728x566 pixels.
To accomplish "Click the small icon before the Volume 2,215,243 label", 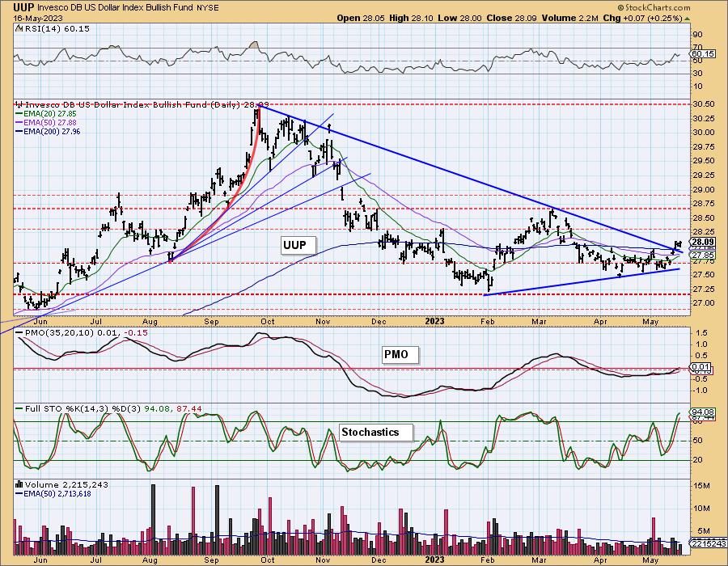I will 19,484.
